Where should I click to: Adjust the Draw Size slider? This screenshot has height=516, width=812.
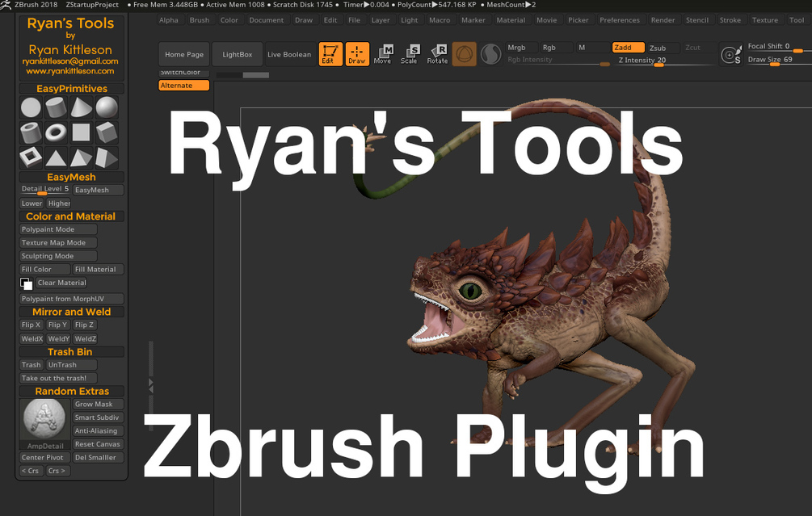click(778, 60)
